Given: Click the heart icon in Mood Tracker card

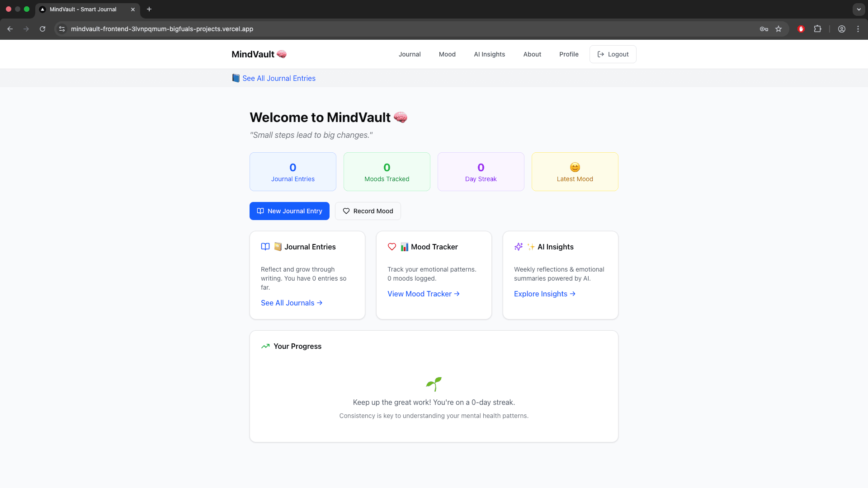Looking at the screenshot, I should [x=392, y=247].
